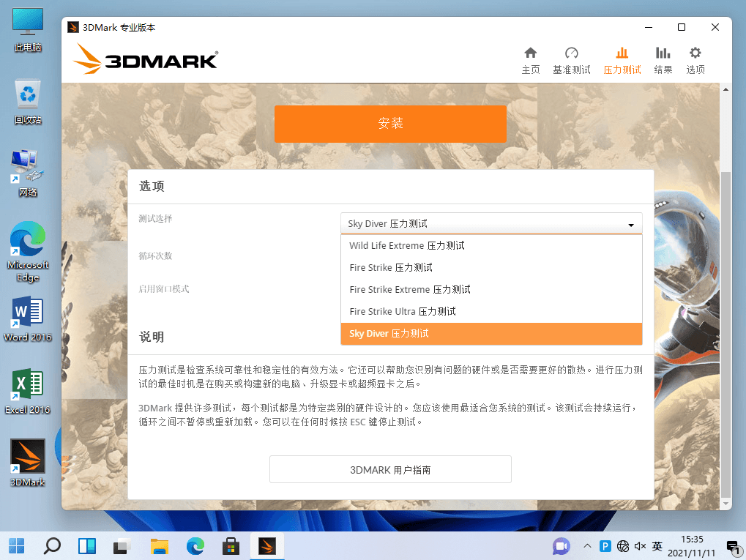Open Microsoft Store from taskbar
This screenshot has height=560, width=746.
coord(231,546)
